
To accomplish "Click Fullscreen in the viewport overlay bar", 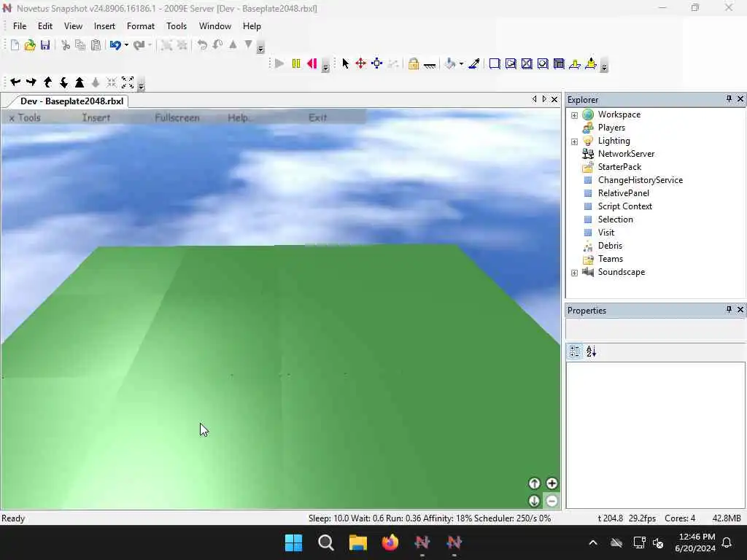I will [177, 117].
